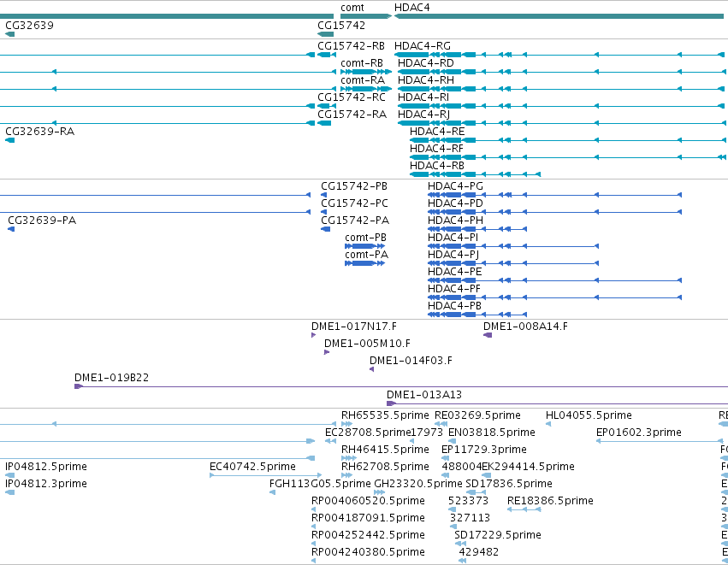728x565 pixels.
Task: Select BAC end DME1-005M10.F
Action: point(367,344)
